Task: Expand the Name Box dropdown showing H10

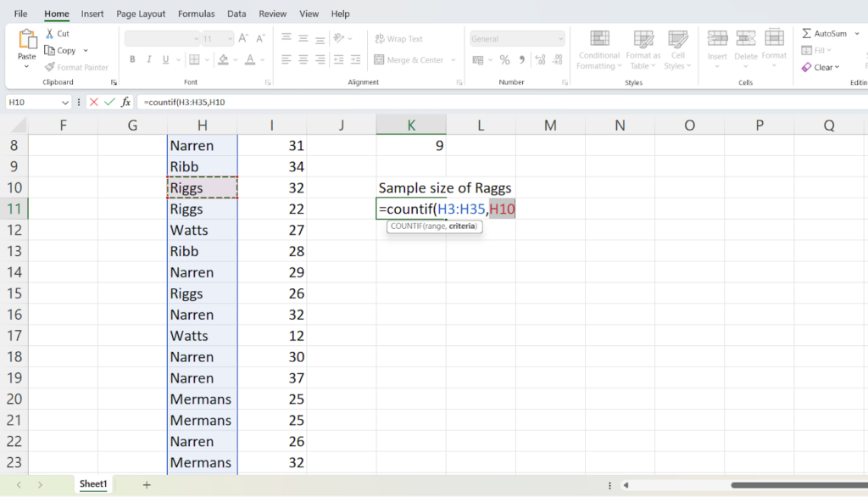Action: click(x=65, y=102)
